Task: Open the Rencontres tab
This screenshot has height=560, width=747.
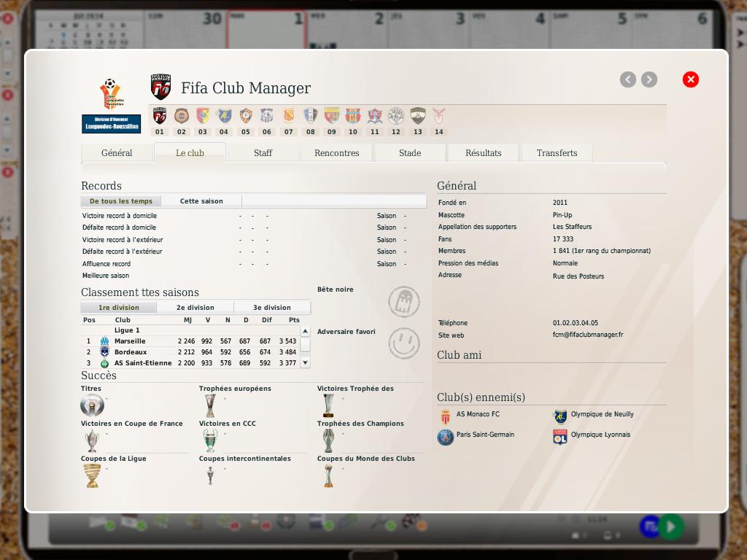Action: pyautogui.click(x=337, y=153)
